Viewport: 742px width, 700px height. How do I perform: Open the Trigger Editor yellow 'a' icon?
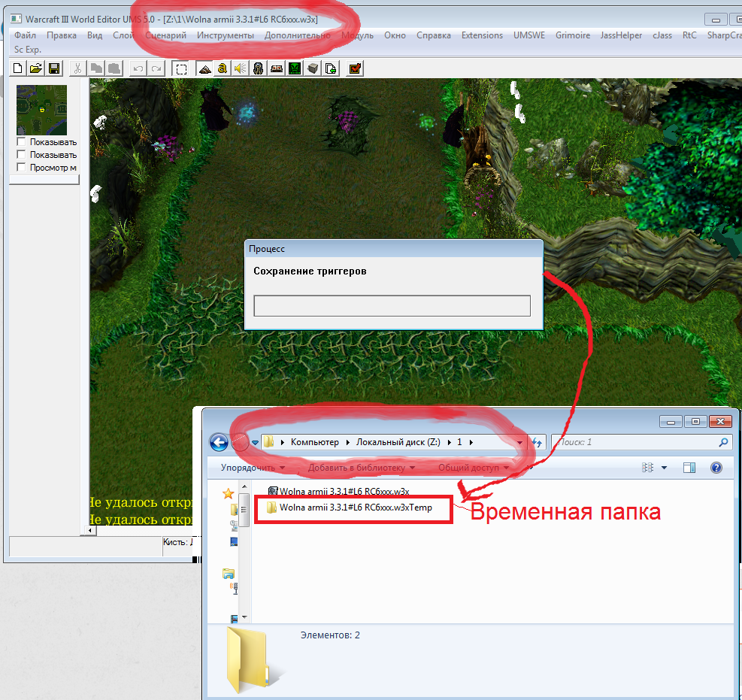[x=222, y=68]
